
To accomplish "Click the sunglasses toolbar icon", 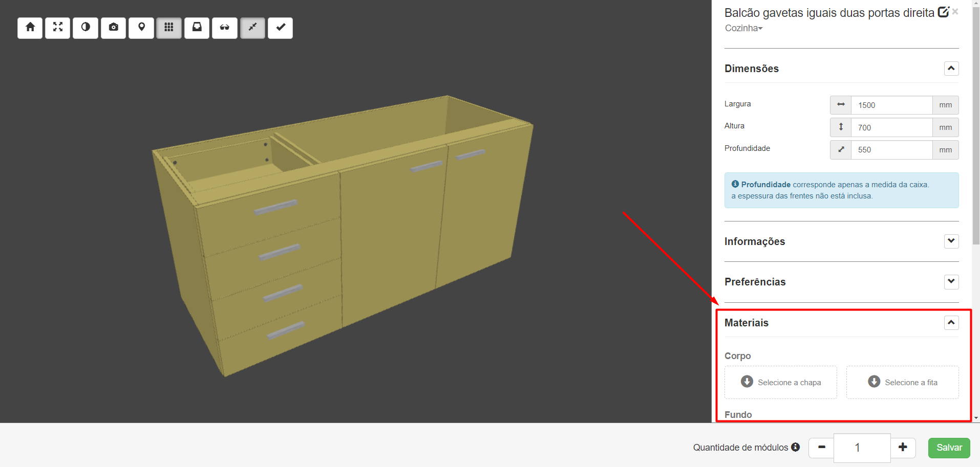I will coord(225,28).
